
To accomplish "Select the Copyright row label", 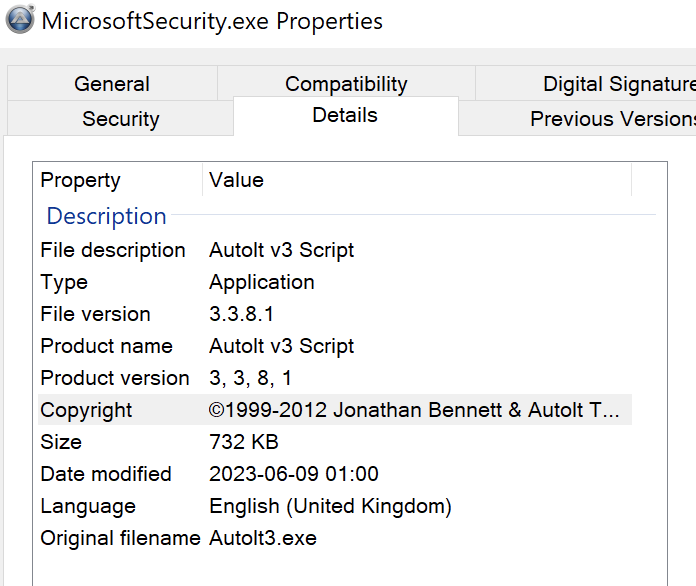I will 86,410.
